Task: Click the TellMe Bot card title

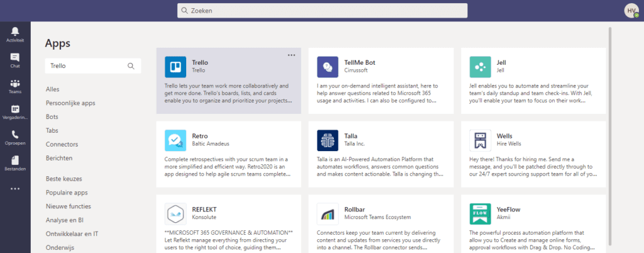Action: tap(360, 63)
